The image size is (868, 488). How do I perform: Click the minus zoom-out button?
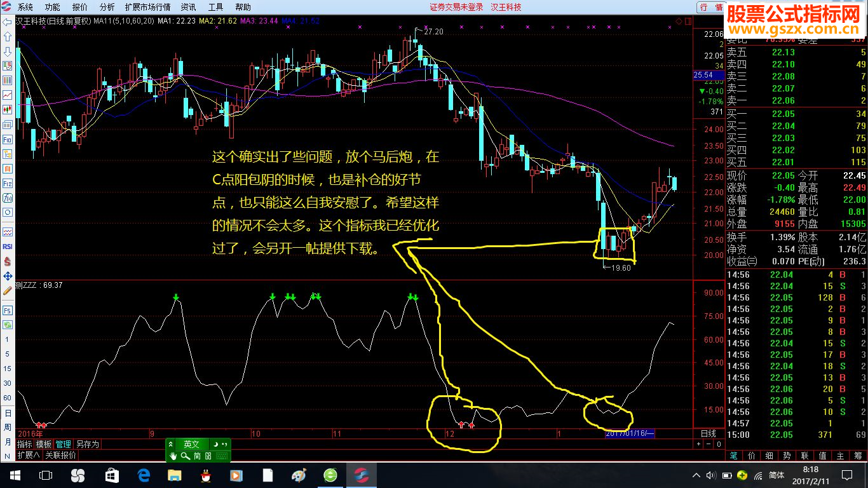[x=709, y=444]
